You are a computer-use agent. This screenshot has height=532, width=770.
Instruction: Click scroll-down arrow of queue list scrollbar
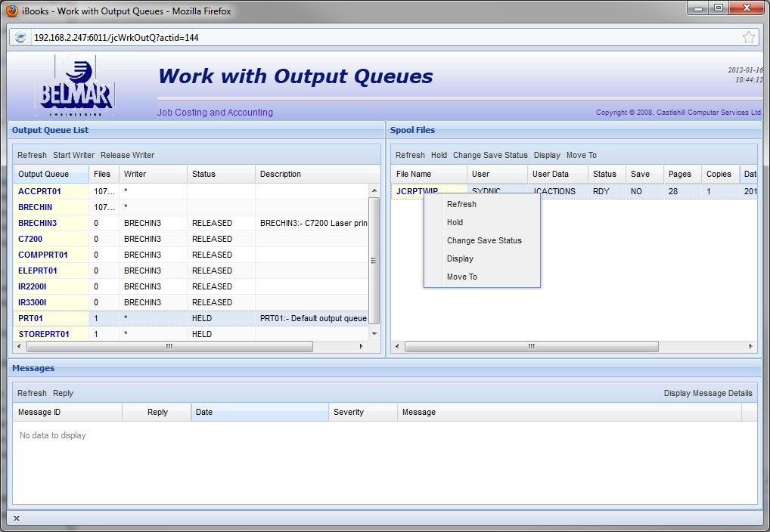[374, 334]
